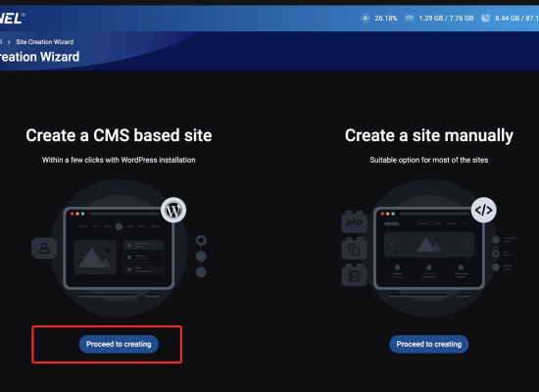
Task: Click the 1.29 GB / 7.76 GB memory value
Action: tap(446, 18)
